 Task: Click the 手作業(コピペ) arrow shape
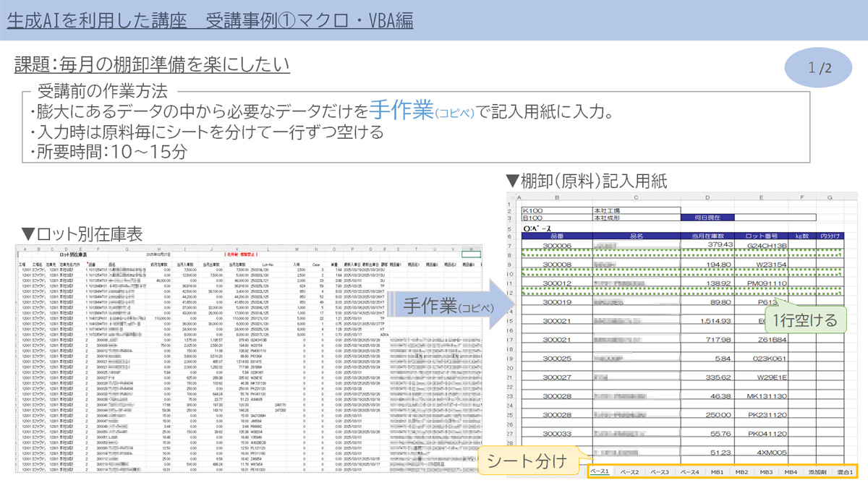[447, 305]
